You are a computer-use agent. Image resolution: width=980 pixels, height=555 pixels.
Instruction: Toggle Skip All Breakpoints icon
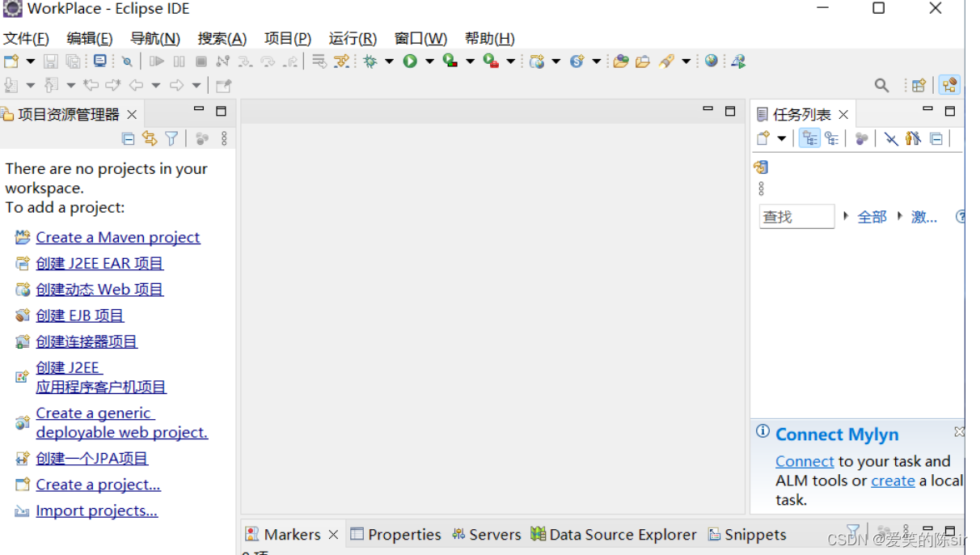point(127,61)
